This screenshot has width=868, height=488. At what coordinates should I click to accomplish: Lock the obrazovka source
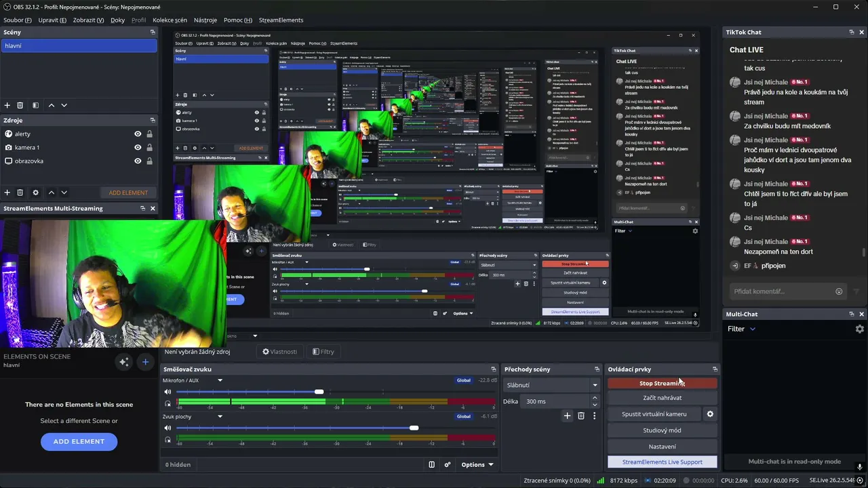point(149,161)
